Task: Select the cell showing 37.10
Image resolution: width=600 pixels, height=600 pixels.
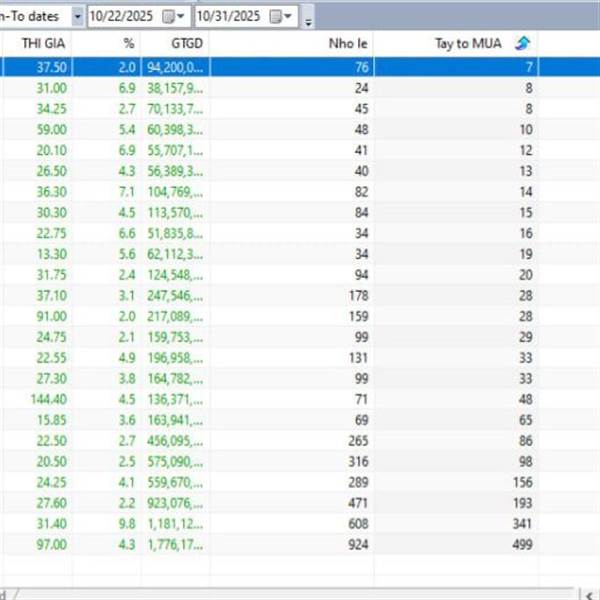Action: tap(52, 295)
